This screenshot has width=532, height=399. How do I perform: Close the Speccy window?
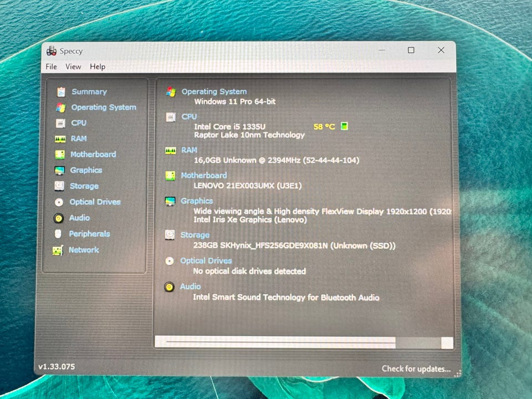point(441,50)
